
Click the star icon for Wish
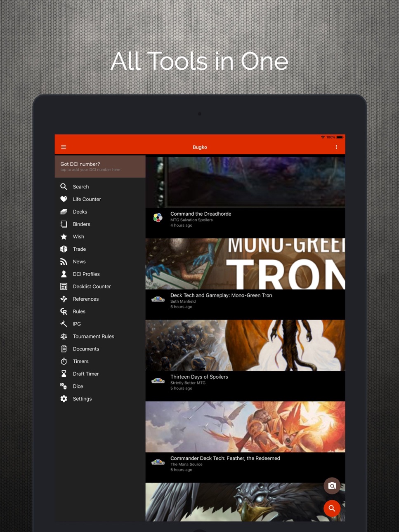click(64, 236)
